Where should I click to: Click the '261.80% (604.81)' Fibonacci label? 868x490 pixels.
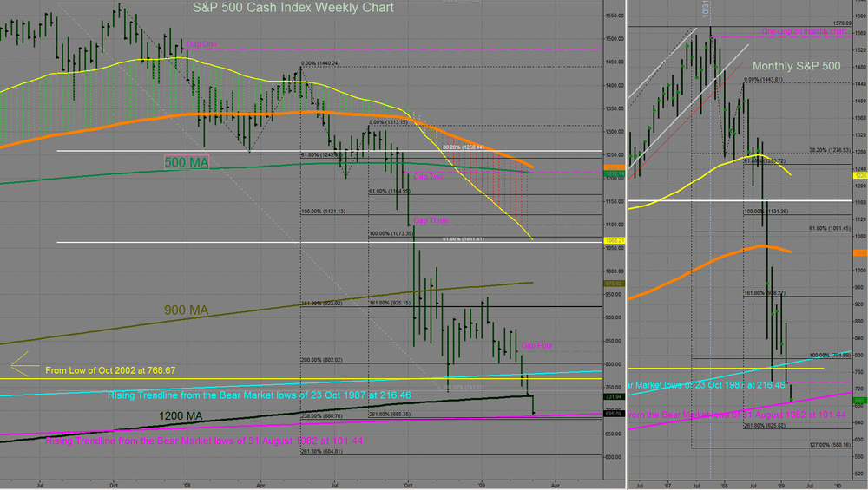click(322, 451)
